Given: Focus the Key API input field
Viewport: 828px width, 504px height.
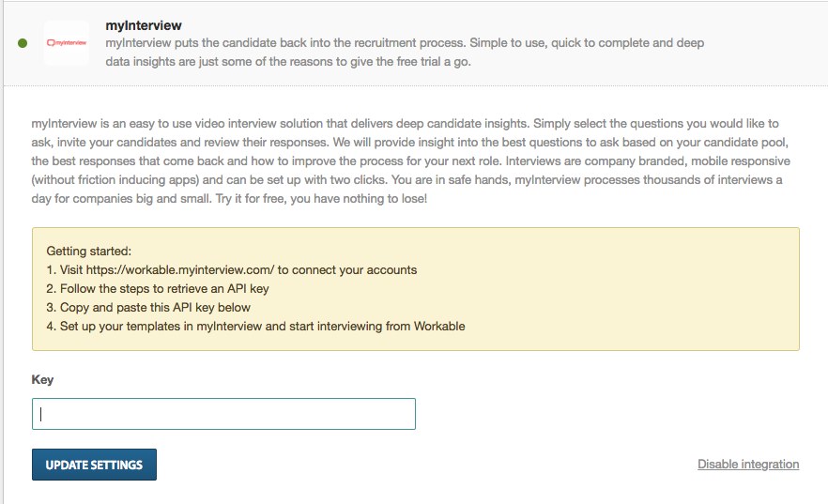Looking at the screenshot, I should click(x=223, y=414).
